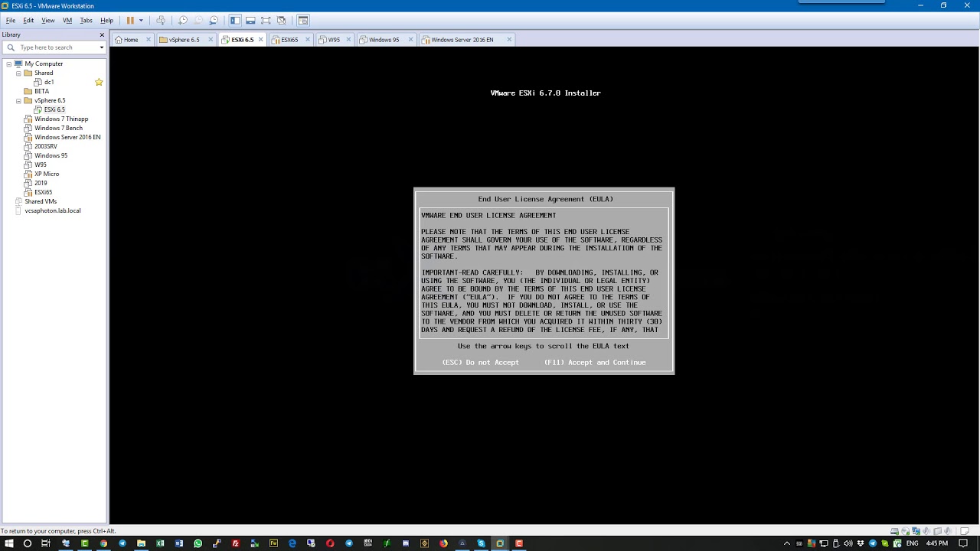This screenshot has height=551, width=980.
Task: Collapse the My Computer tree node
Action: pos(9,64)
